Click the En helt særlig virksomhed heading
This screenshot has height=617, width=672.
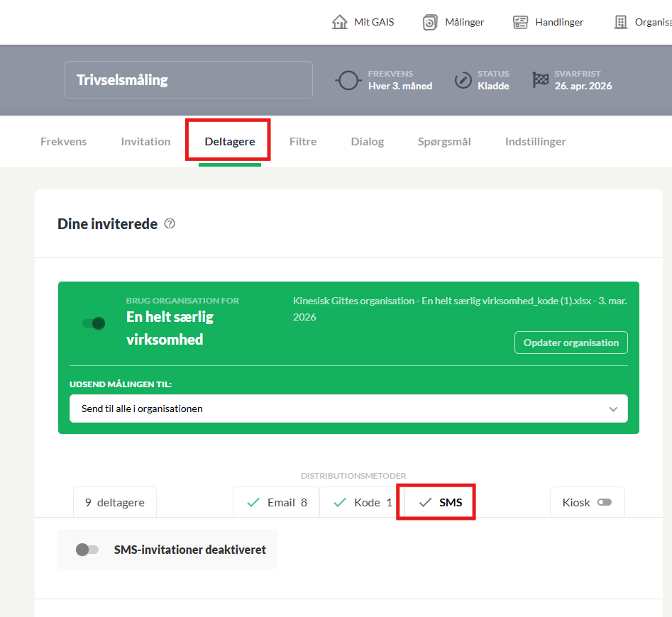[x=170, y=328]
